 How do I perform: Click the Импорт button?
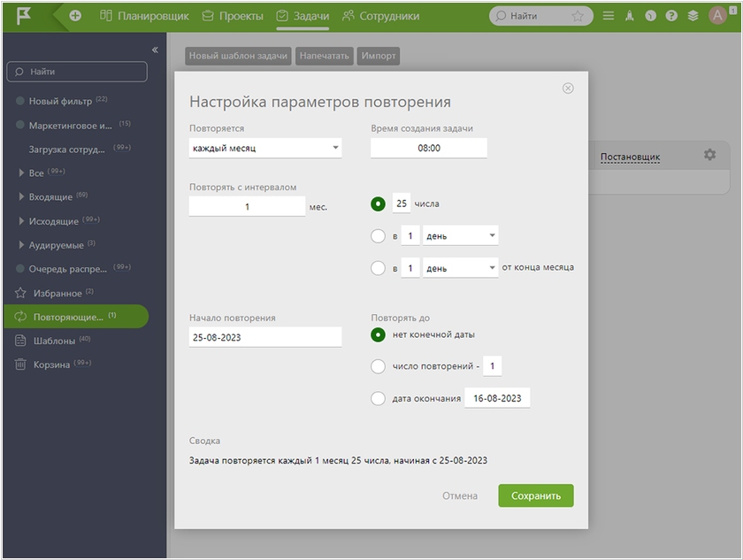[x=379, y=56]
